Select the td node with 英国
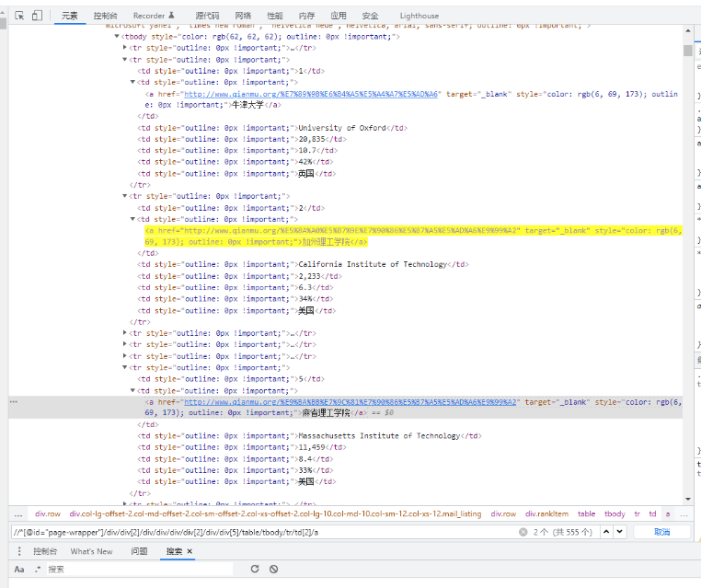The width and height of the screenshot is (701, 588). pos(236,174)
